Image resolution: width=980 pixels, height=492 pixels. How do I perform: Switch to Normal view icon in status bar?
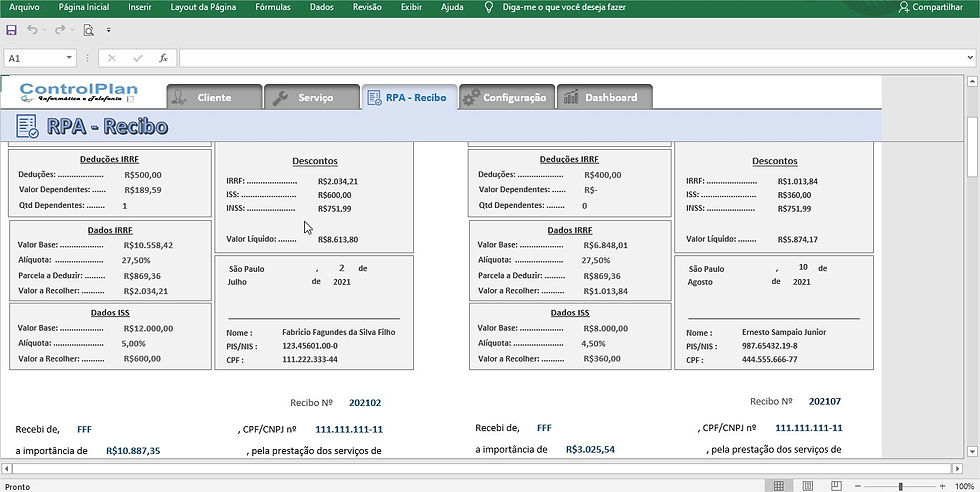click(x=779, y=486)
